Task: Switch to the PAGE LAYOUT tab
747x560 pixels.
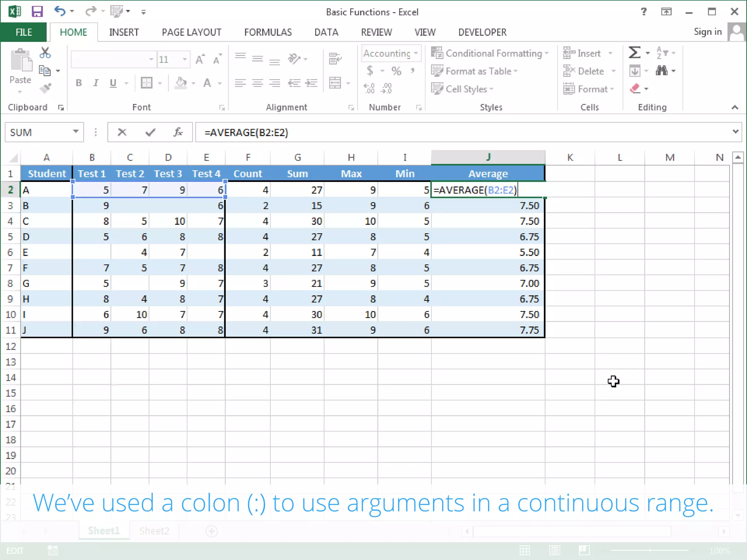Action: click(x=191, y=32)
